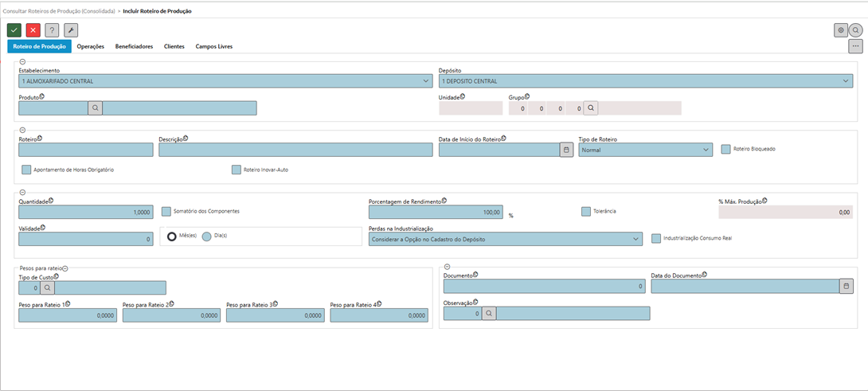Click the green confirm checkmark button
Screen dimensions: 868x391
[x=14, y=30]
